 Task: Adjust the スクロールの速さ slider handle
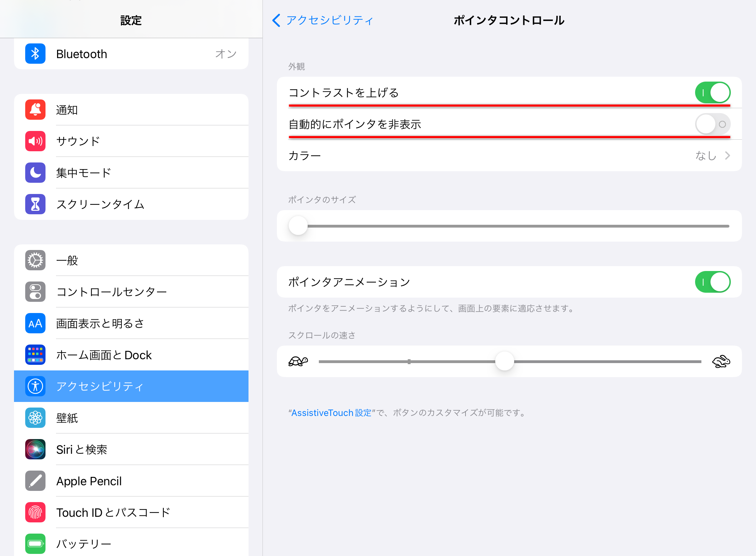(x=504, y=361)
